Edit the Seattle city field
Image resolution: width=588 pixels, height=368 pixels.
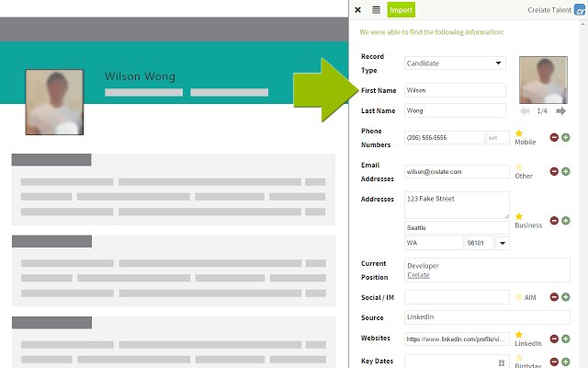coord(457,227)
